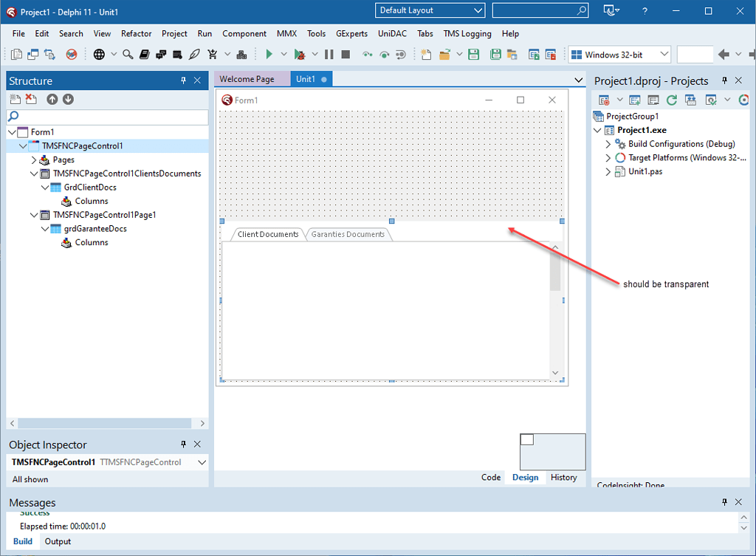Screen dimensions: 756x556
Task: Pin the Structure panel with the pushpin
Action: pos(183,80)
